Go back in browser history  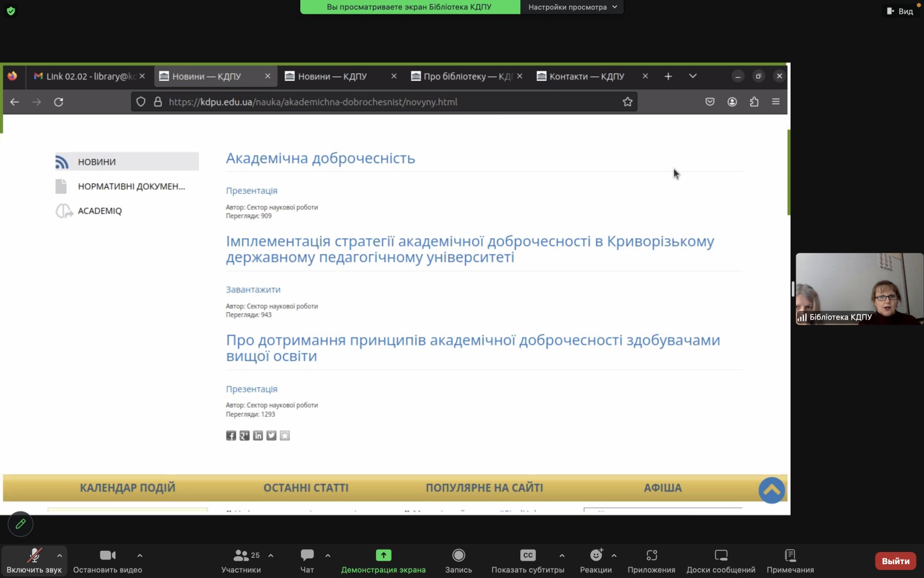[x=15, y=102]
